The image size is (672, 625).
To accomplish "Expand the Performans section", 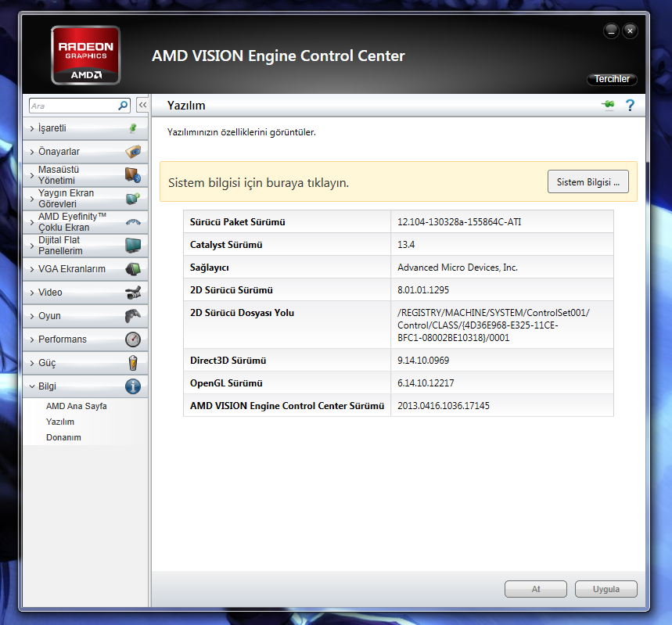I will [x=32, y=339].
